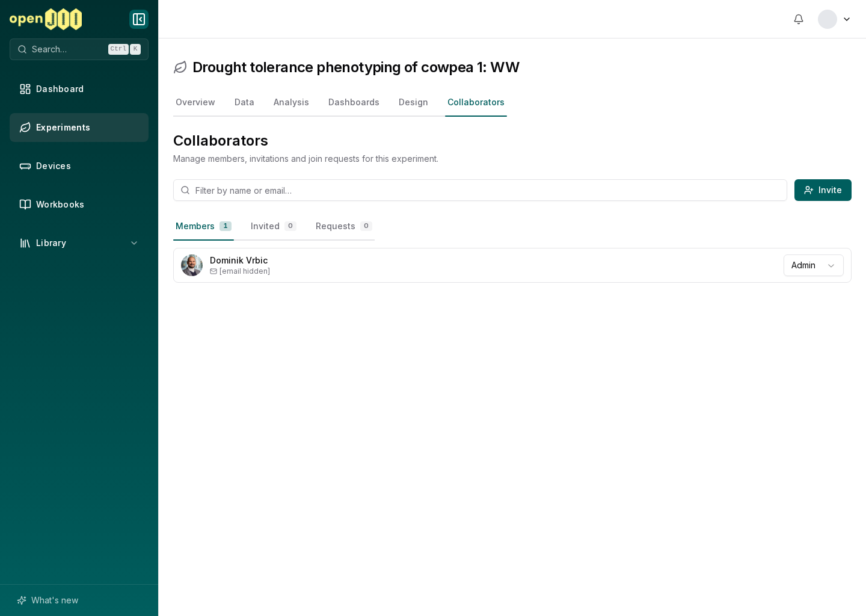Focus the sidebar Search field
The height and width of the screenshot is (616, 866).
coord(79,49)
